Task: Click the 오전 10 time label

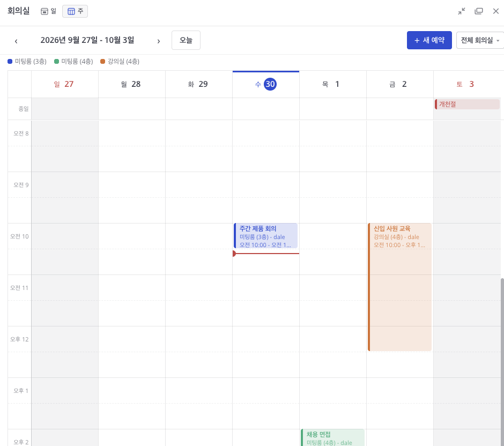Action: point(19,236)
